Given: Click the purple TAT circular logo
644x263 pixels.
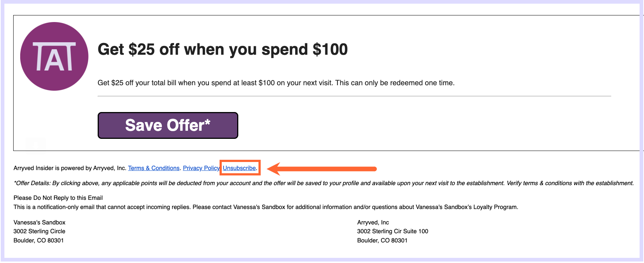Looking at the screenshot, I should point(54,56).
